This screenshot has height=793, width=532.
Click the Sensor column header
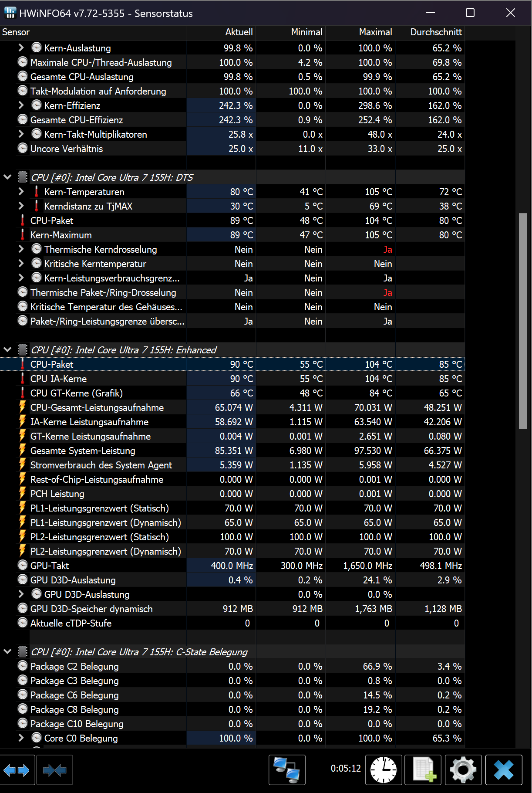[93, 32]
